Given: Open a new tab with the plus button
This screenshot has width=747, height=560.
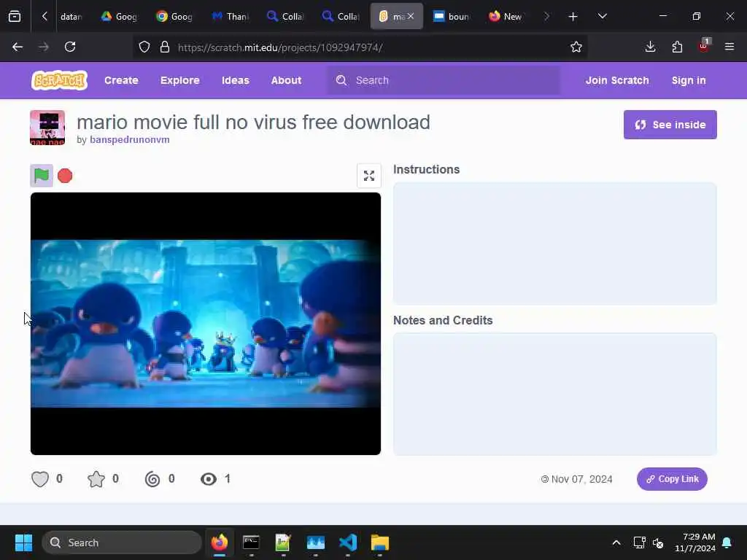Looking at the screenshot, I should (573, 17).
